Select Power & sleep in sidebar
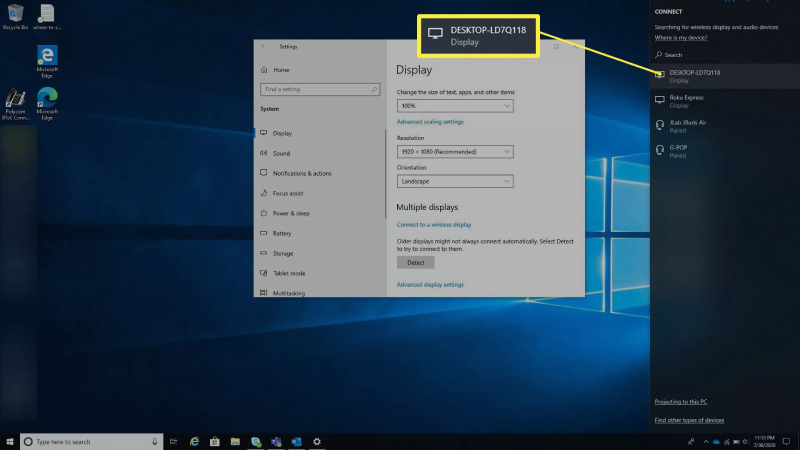Screen dimensions: 800x450 [x=291, y=213]
